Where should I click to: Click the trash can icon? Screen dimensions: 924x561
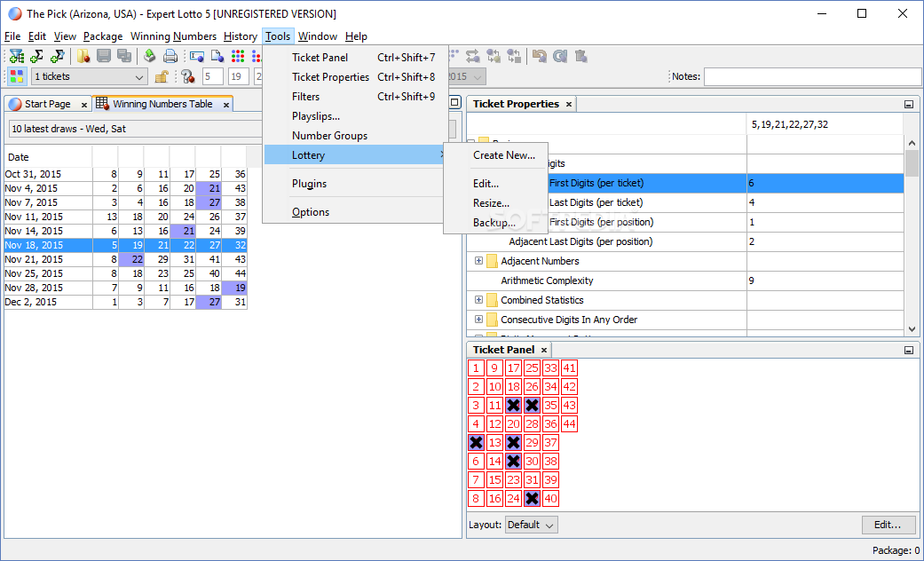[x=580, y=56]
